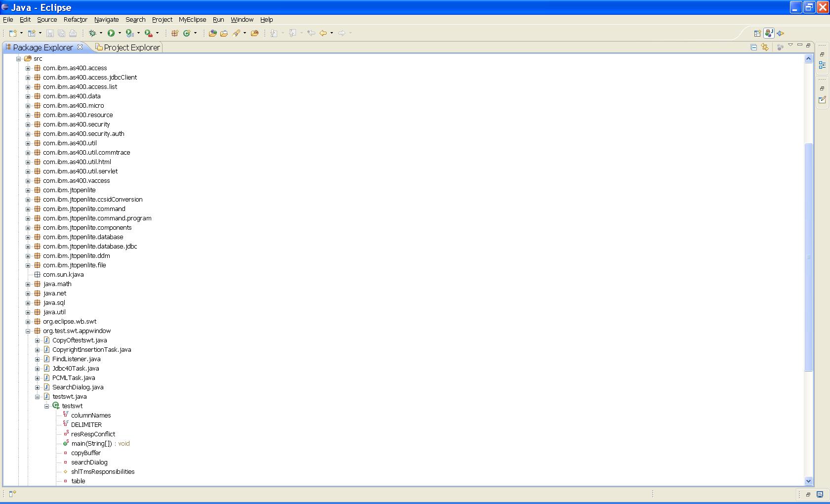This screenshot has height=504, width=830.
Task: Minimize the Package Explorer view
Action: (x=800, y=45)
